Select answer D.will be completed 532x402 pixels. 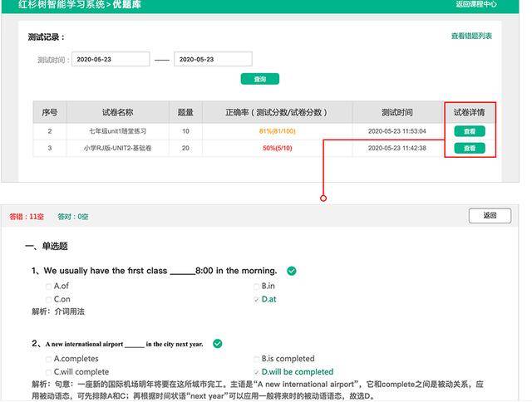(257, 372)
